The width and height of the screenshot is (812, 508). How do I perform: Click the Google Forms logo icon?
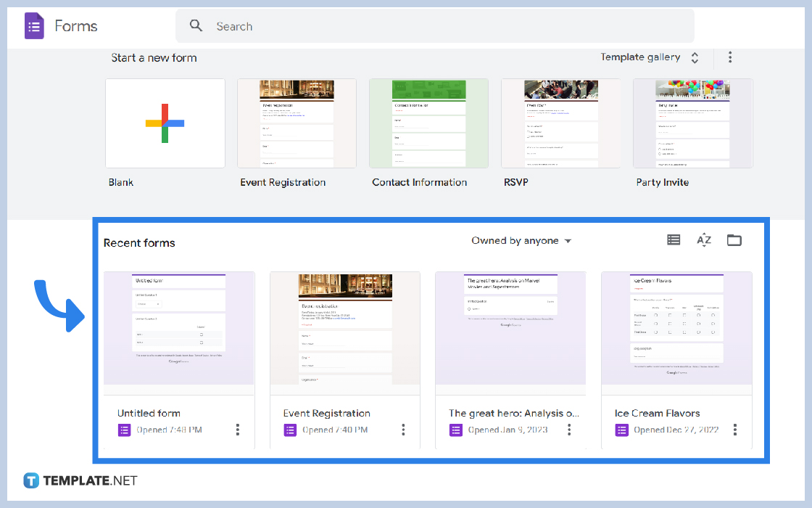pyautogui.click(x=34, y=26)
